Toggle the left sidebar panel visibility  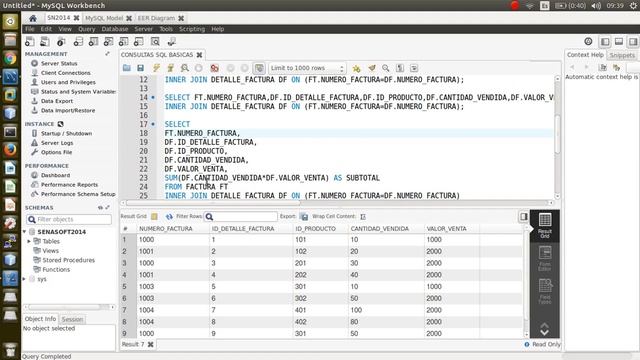coord(604,42)
